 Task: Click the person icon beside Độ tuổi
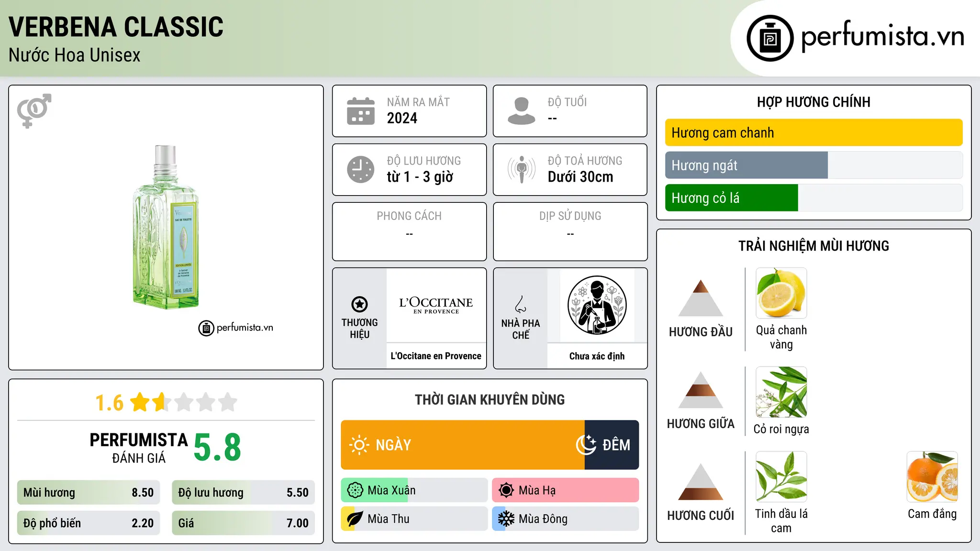pyautogui.click(x=522, y=111)
